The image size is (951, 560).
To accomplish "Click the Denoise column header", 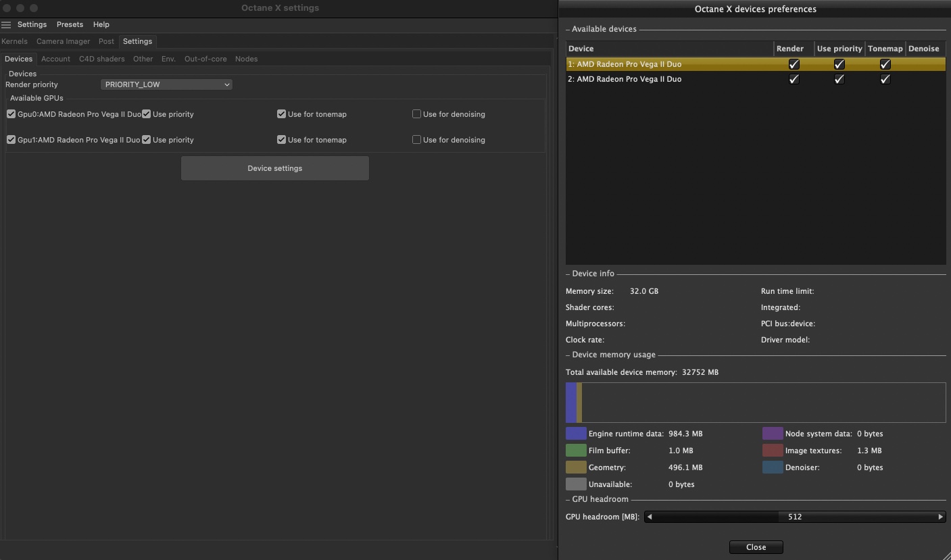I will click(x=925, y=49).
